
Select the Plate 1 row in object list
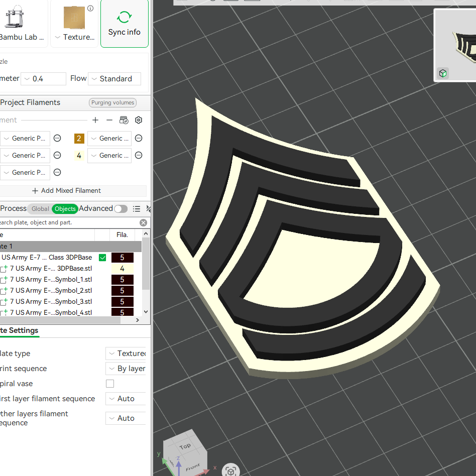[70, 246]
